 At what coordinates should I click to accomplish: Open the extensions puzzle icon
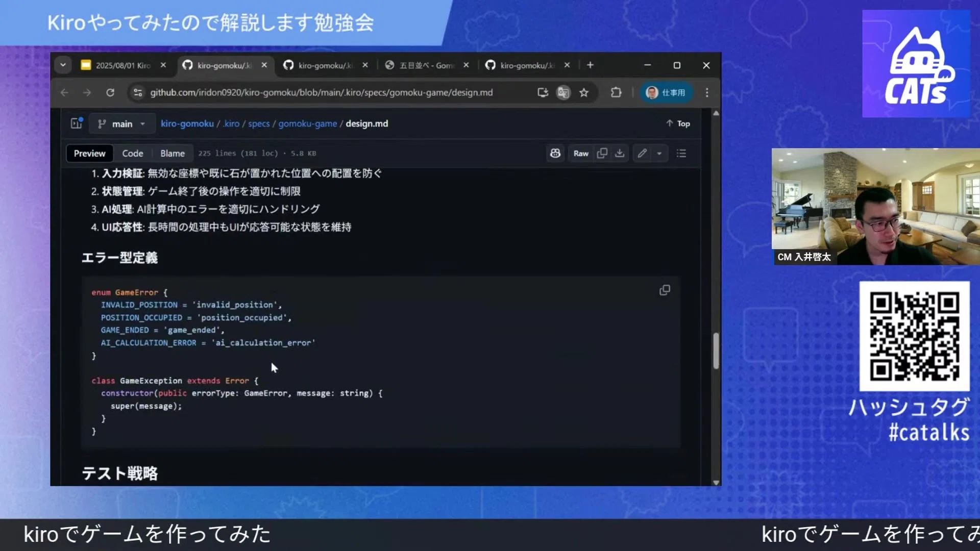click(x=616, y=92)
